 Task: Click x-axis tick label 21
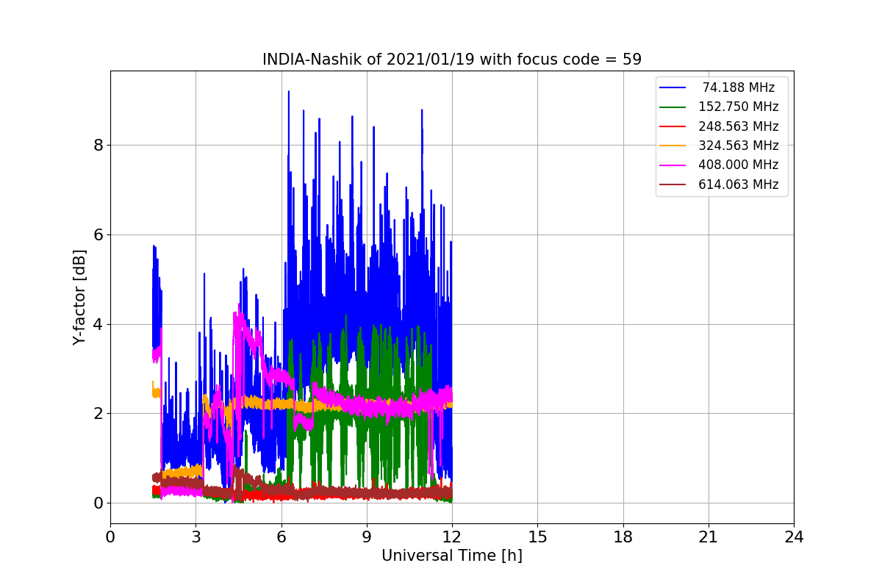pos(709,537)
